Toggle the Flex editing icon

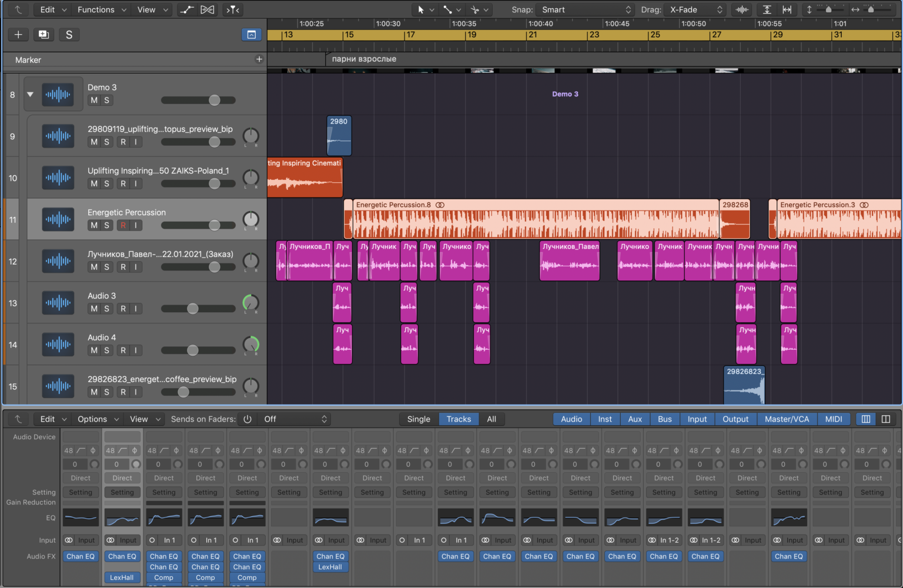(208, 9)
